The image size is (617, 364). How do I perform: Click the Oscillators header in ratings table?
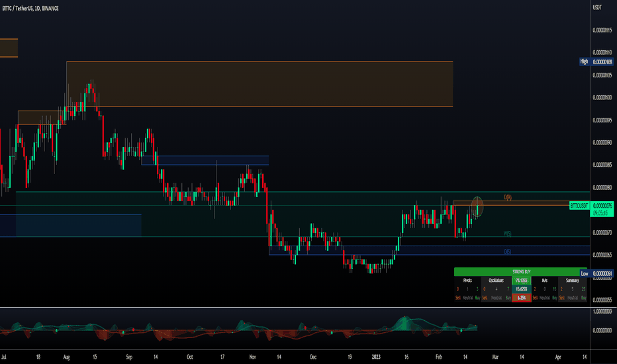pos(497,281)
